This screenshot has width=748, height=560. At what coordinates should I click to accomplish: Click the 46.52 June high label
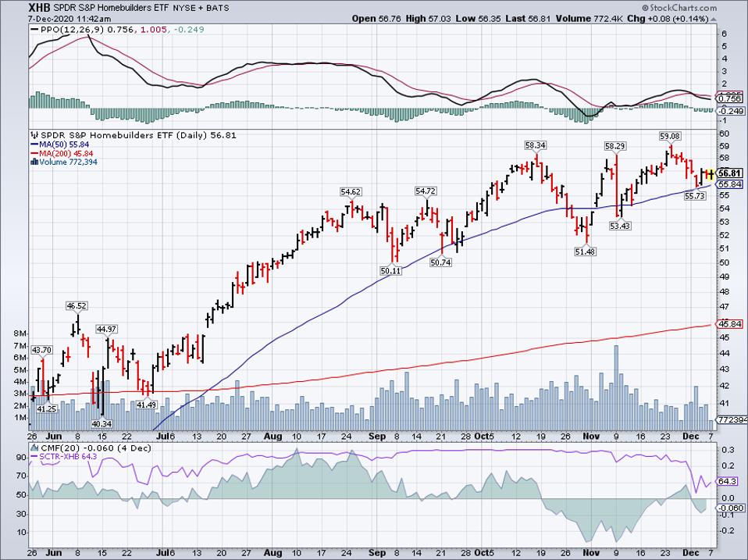coord(77,305)
